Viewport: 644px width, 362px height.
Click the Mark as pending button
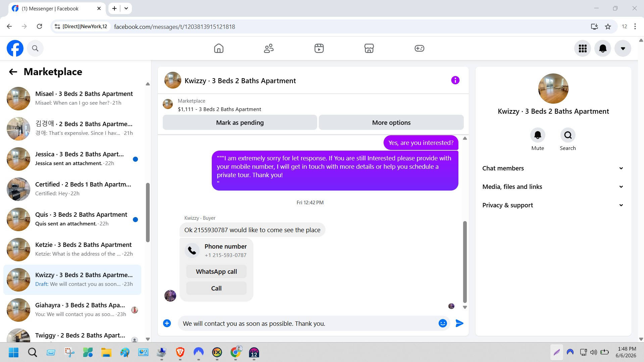tap(240, 122)
